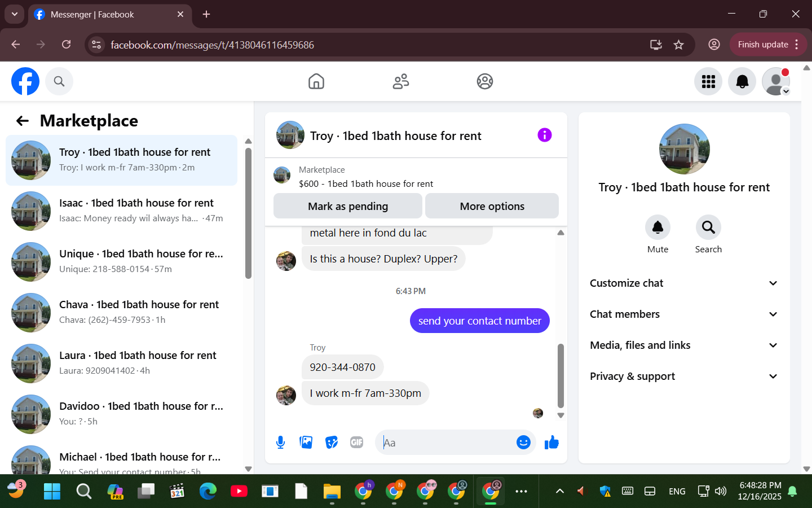Image resolution: width=812 pixels, height=508 pixels.
Task: Open conversation information purple icon
Action: click(544, 135)
